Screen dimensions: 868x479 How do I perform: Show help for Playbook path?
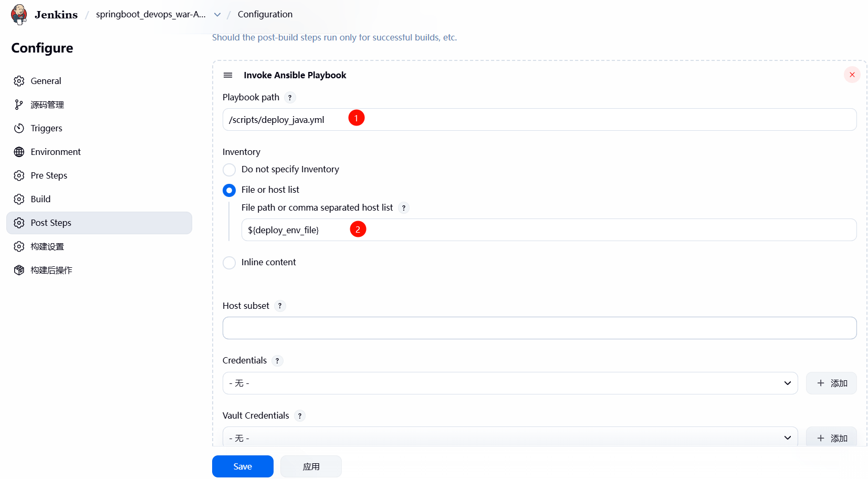tap(290, 98)
